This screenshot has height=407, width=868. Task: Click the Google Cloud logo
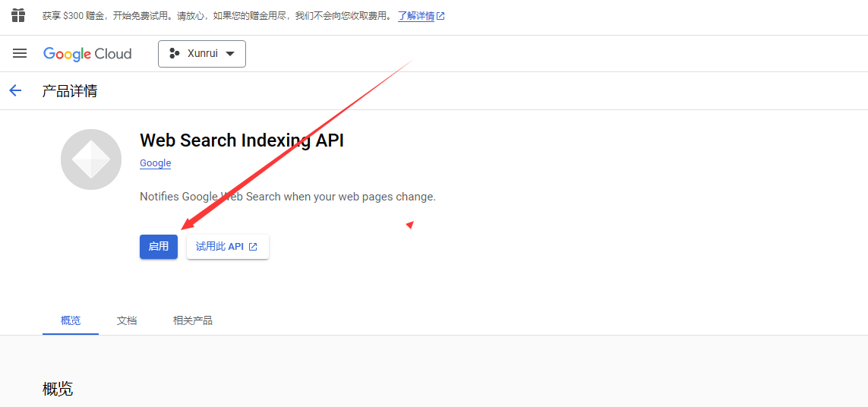pyautogui.click(x=87, y=54)
